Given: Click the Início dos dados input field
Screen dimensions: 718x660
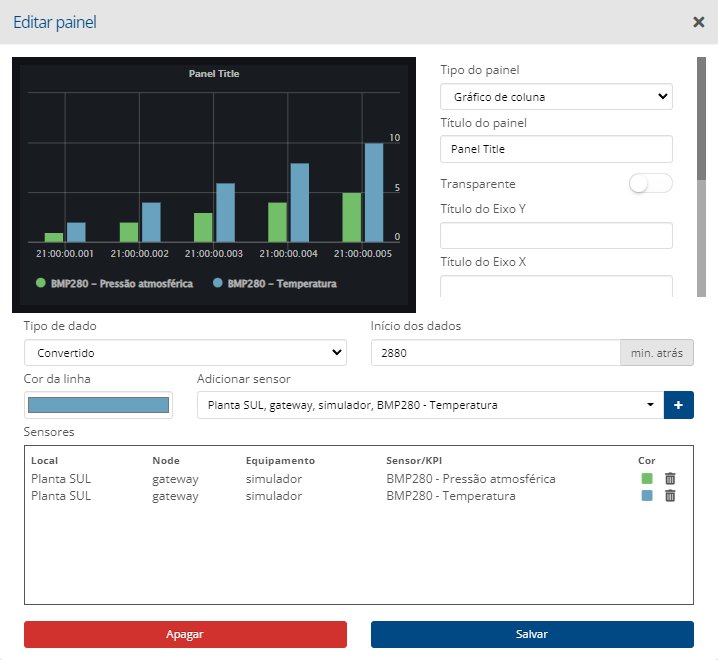Looking at the screenshot, I should [495, 353].
